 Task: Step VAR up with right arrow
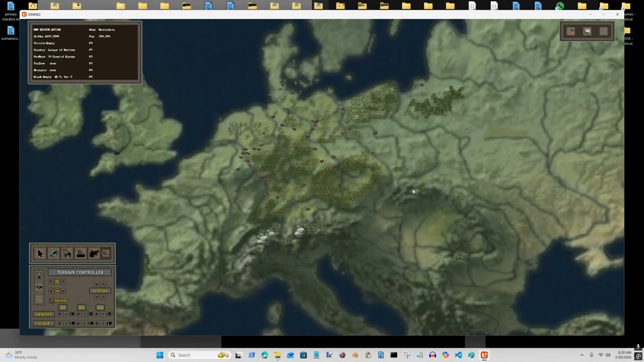pyautogui.click(x=63, y=291)
